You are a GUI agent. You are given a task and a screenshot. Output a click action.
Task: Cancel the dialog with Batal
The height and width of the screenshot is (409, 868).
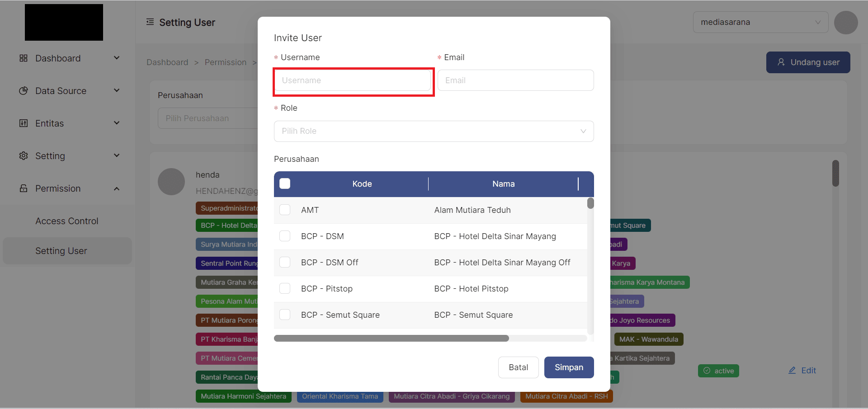518,367
